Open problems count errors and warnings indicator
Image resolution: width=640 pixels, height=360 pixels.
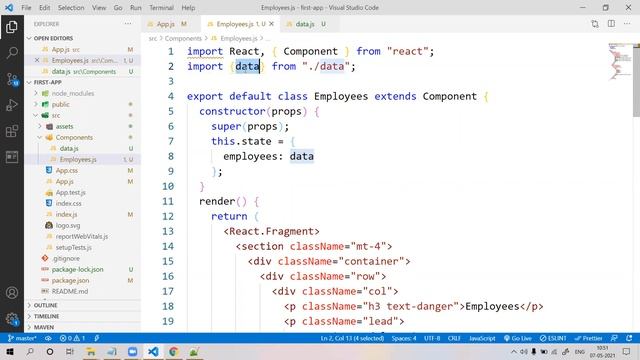pyautogui.click(x=72, y=338)
